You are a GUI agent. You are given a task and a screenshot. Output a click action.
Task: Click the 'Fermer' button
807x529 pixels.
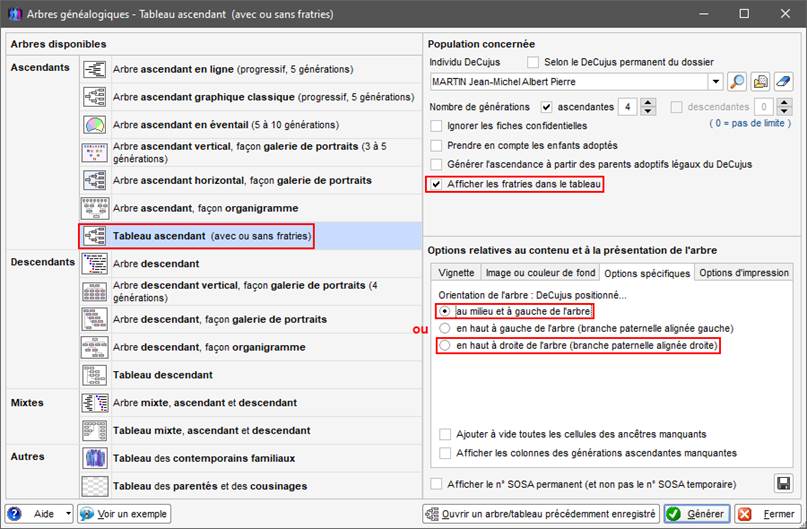click(x=768, y=514)
